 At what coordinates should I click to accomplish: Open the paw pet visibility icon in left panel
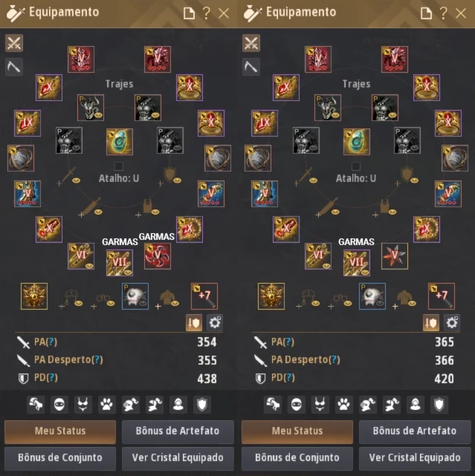tap(106, 405)
